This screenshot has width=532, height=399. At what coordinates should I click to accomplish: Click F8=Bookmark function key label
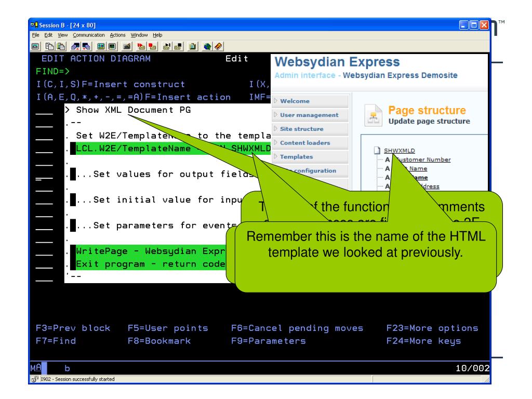click(x=159, y=341)
